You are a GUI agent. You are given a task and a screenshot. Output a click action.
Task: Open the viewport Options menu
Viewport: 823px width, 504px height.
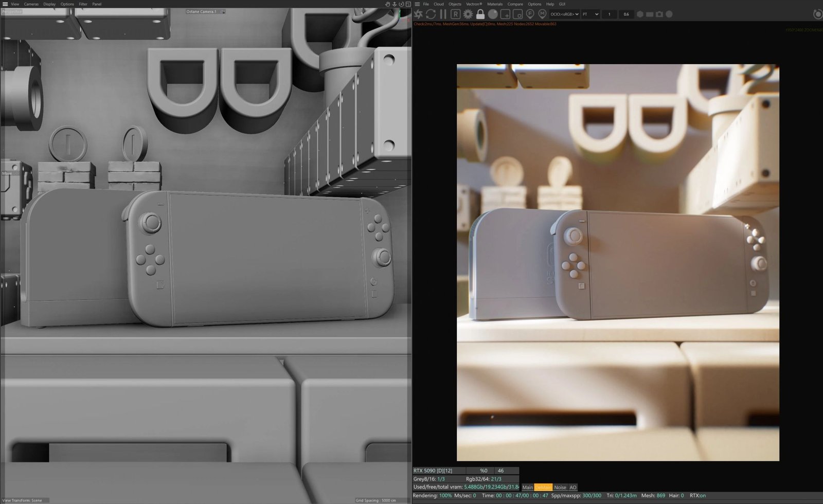click(67, 4)
